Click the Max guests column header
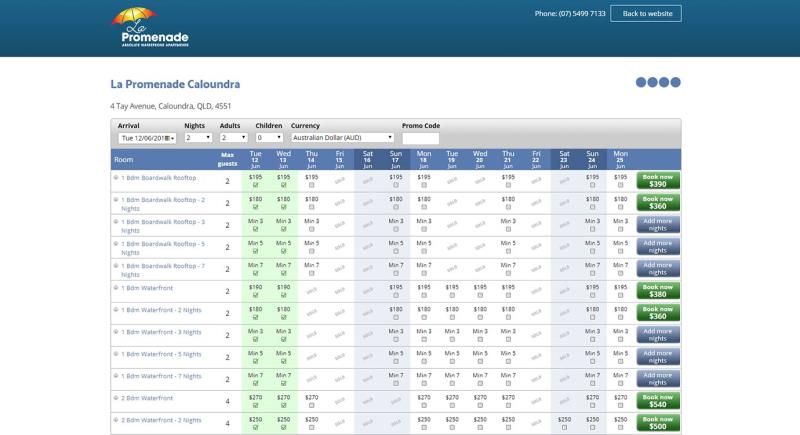Screen dimensions: 800x435 pyautogui.click(x=228, y=159)
